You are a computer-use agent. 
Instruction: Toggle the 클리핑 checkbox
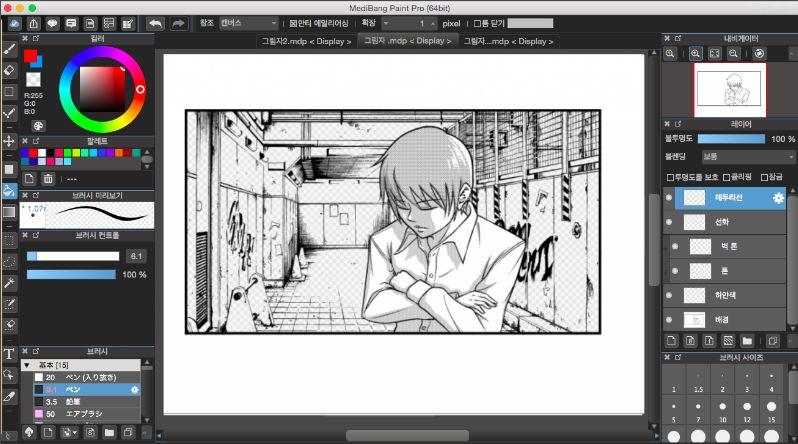pos(726,177)
